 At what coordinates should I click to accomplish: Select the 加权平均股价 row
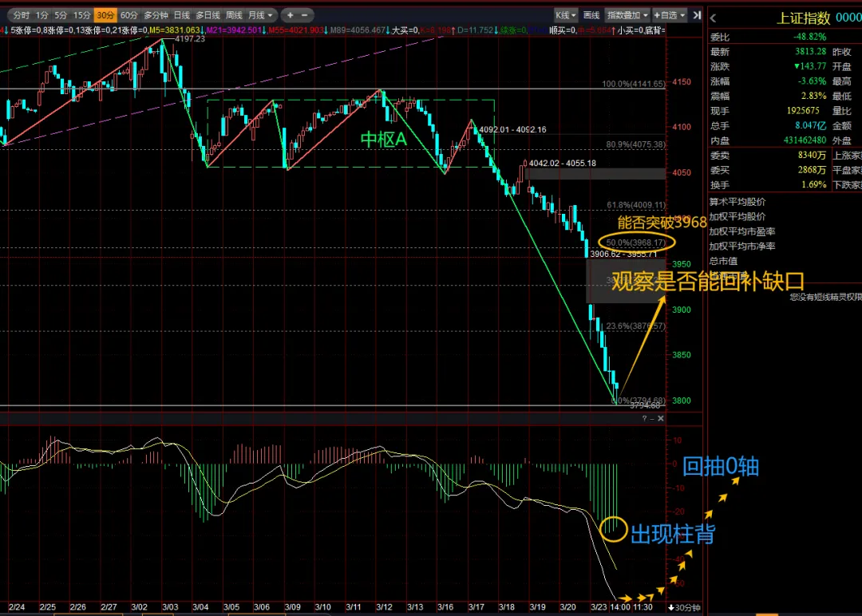pos(737,217)
